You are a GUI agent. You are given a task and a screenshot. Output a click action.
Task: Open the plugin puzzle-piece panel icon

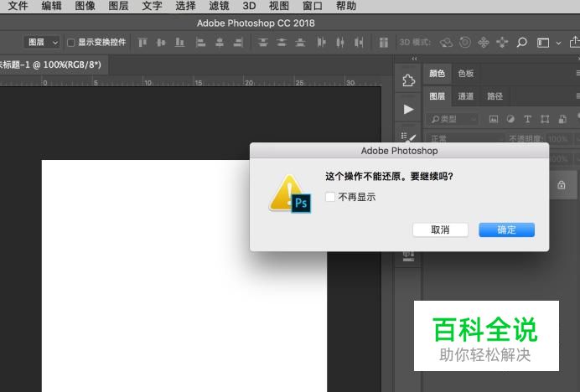[408, 80]
